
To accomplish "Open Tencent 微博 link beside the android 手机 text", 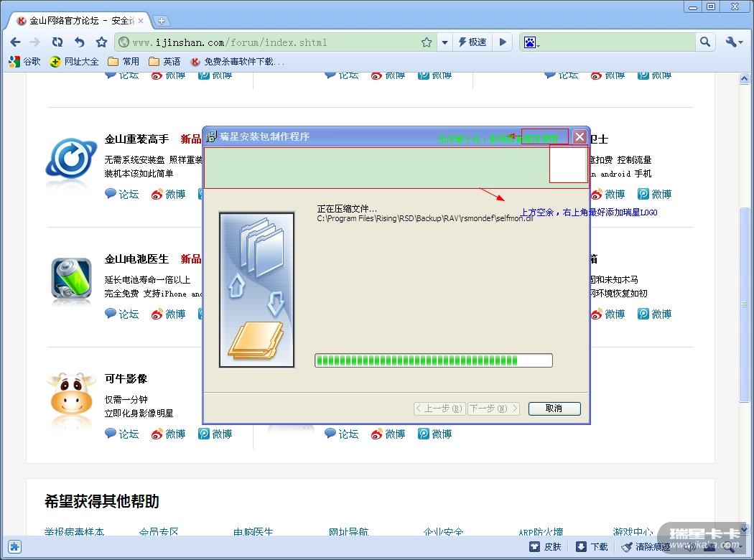I will click(654, 194).
